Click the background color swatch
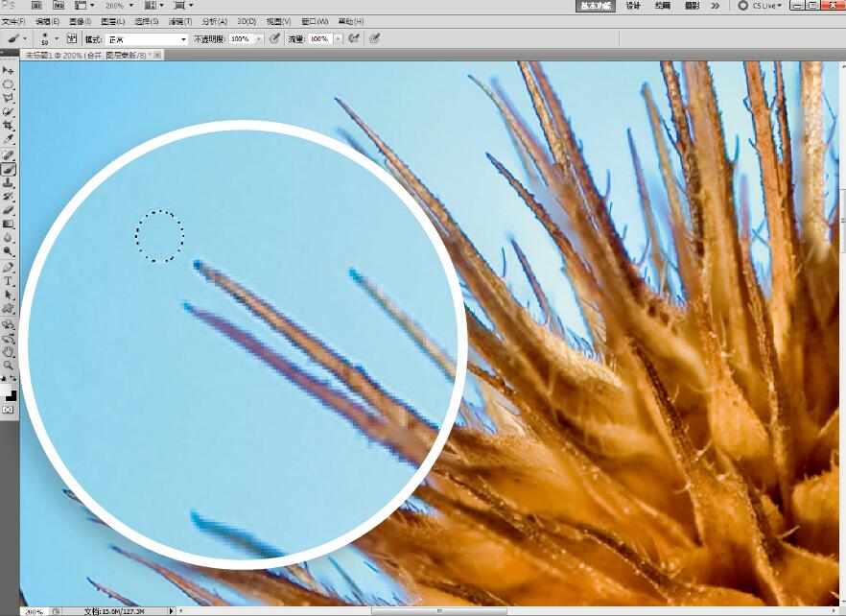This screenshot has width=846, height=616. pyautogui.click(x=12, y=395)
